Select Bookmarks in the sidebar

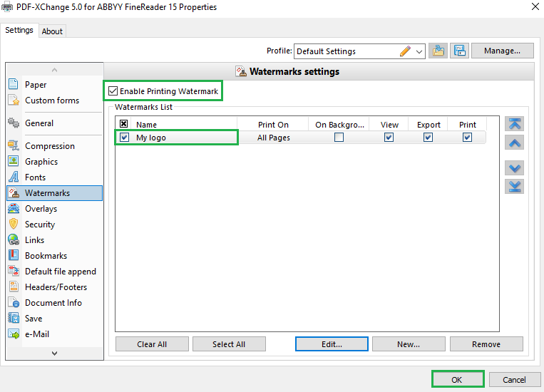click(x=54, y=256)
